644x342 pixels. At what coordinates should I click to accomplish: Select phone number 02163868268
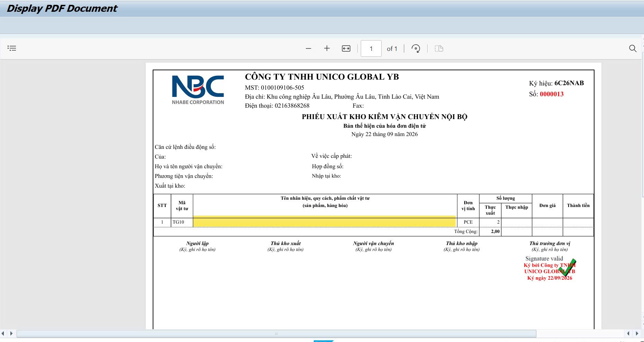(292, 106)
